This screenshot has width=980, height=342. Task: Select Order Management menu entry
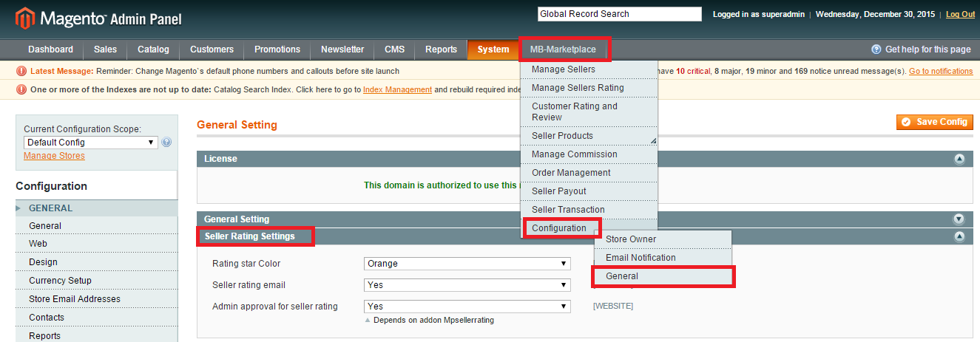point(589,173)
